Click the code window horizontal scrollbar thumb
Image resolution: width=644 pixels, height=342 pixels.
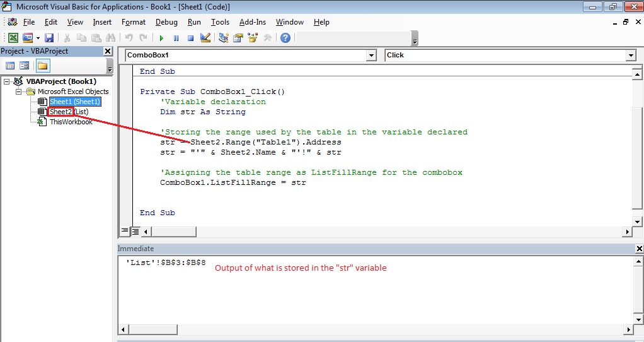coord(174,232)
